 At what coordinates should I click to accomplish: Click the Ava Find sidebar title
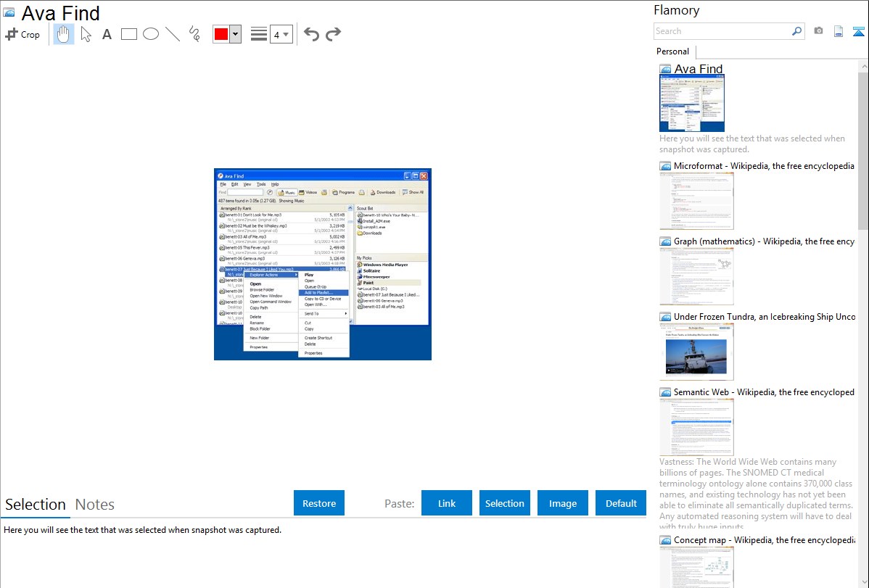[x=699, y=69]
